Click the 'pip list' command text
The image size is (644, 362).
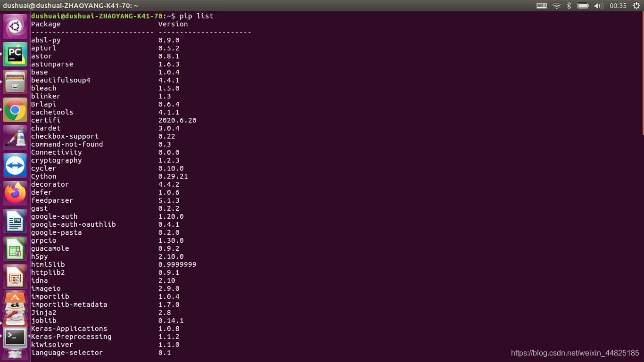click(196, 16)
